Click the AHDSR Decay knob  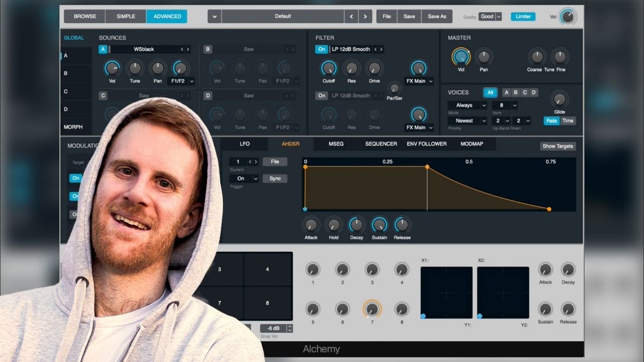(356, 225)
